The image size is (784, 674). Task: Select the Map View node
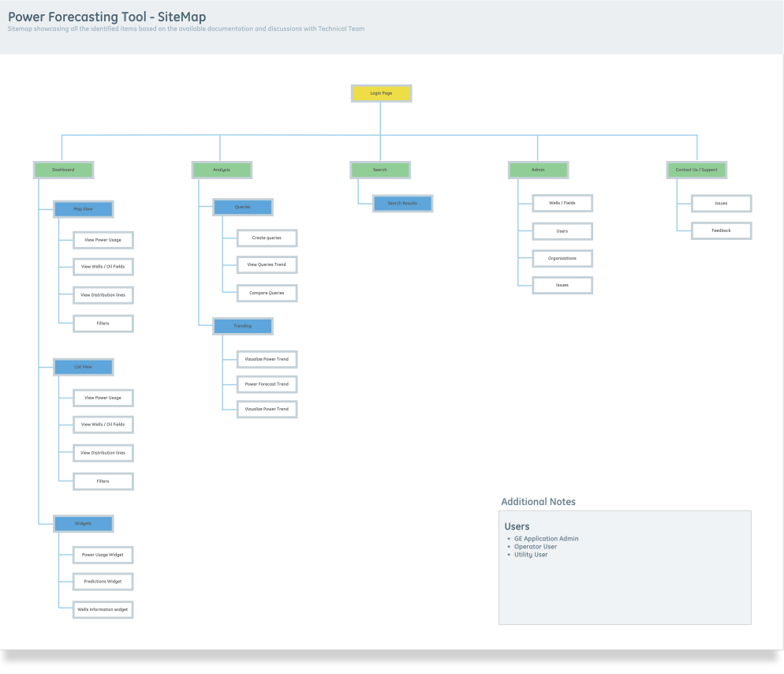(84, 208)
